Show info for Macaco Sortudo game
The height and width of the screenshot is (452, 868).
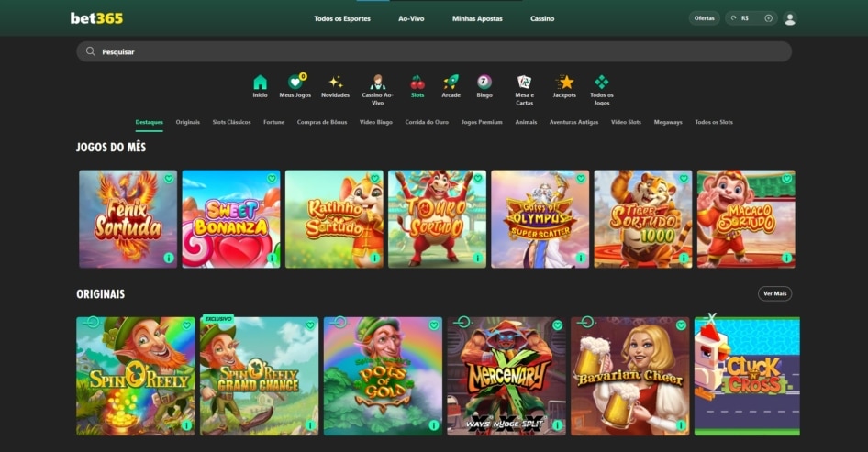coord(786,258)
